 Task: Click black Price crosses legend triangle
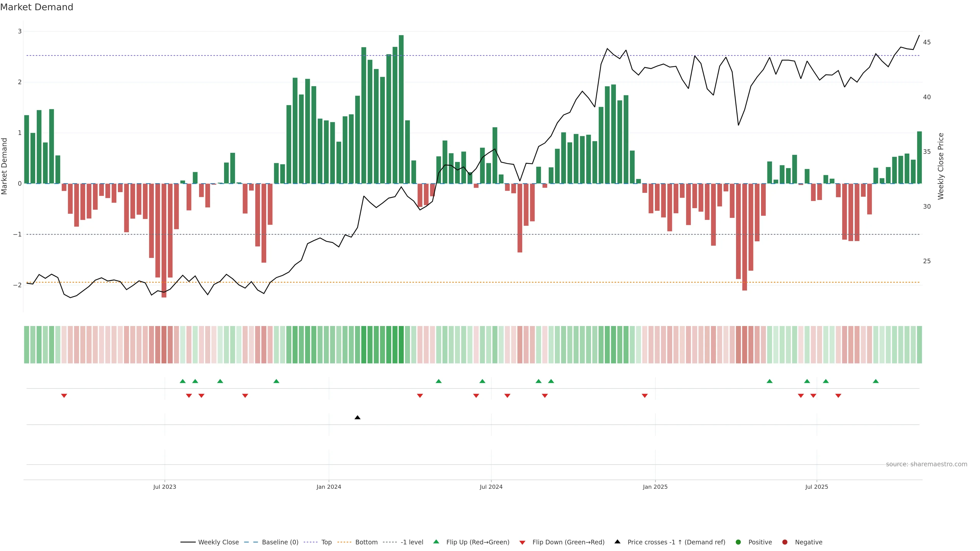[x=617, y=542]
